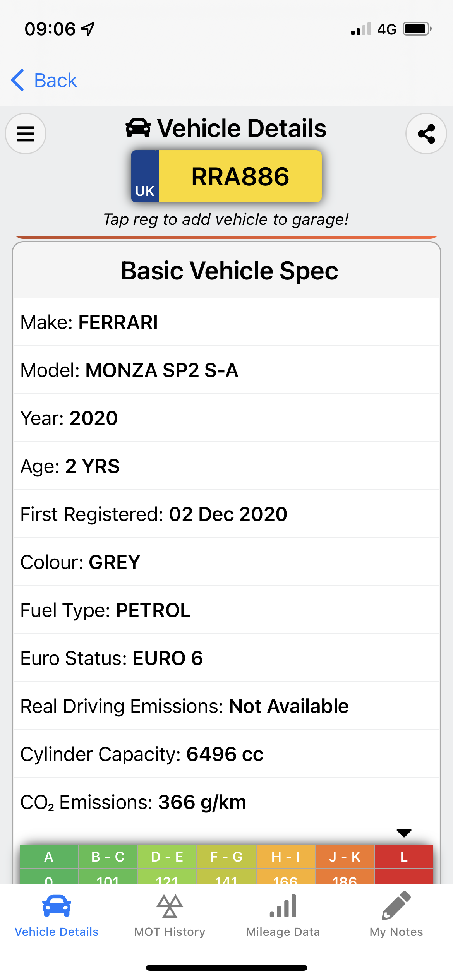This screenshot has height=980, width=453.
Task: Tap the My Notes pencil icon
Action: tap(396, 905)
